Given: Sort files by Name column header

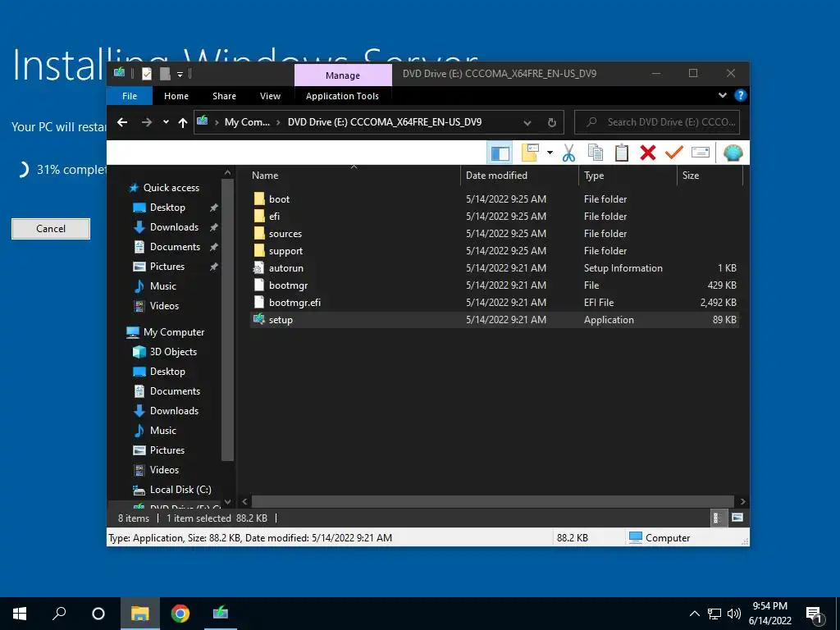Looking at the screenshot, I should [x=354, y=176].
